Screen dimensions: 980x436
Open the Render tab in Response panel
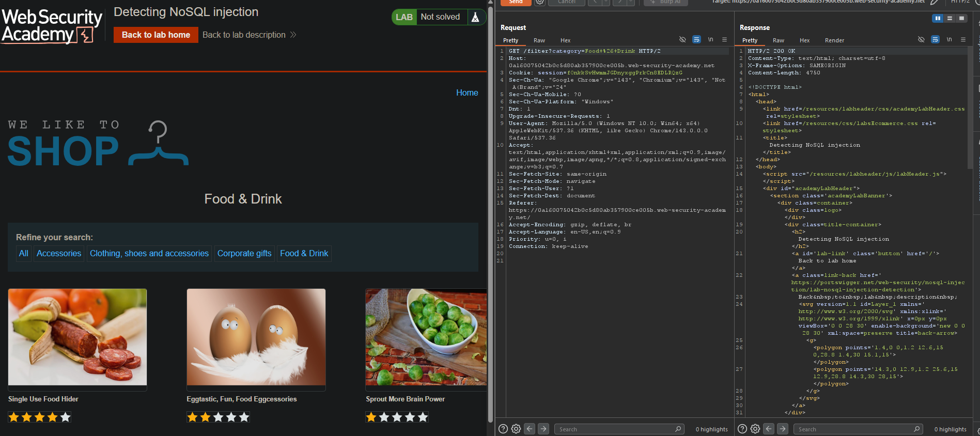tap(834, 40)
